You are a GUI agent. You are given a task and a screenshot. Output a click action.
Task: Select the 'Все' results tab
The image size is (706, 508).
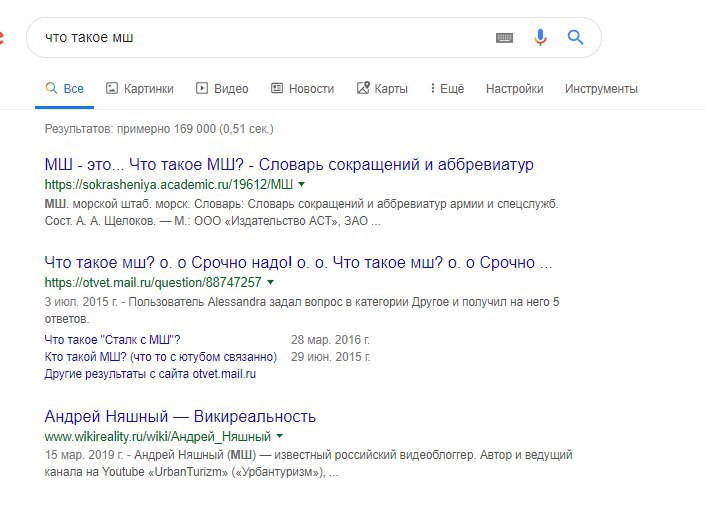pyautogui.click(x=64, y=88)
